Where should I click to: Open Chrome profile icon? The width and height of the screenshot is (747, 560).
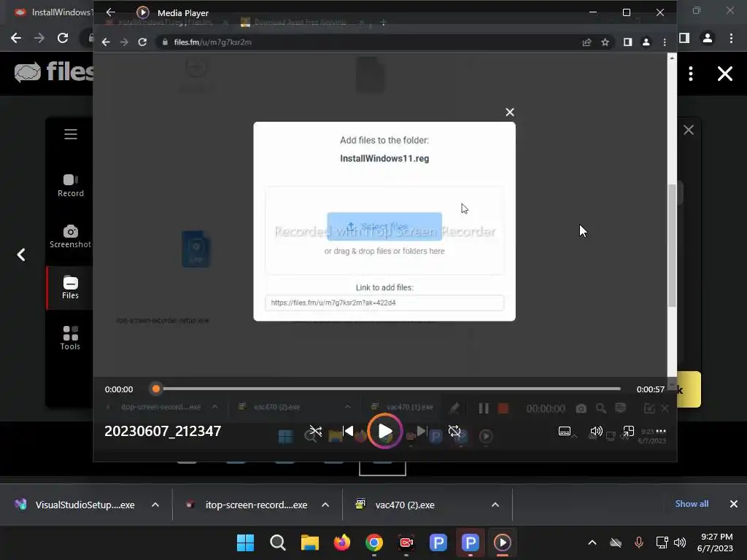pyautogui.click(x=708, y=38)
